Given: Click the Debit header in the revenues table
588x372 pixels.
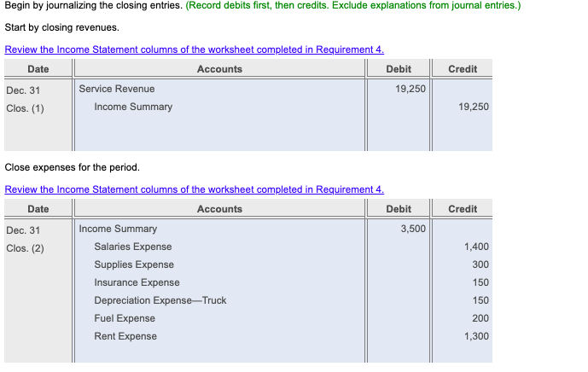Looking at the screenshot, I should tap(399, 69).
